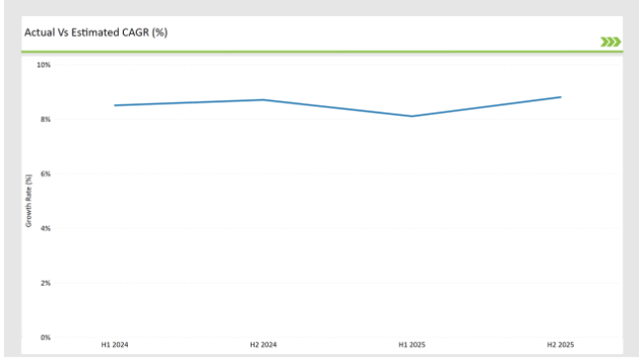Click the Growth Rate (%) axis title
644x362 pixels.
pyautogui.click(x=29, y=200)
